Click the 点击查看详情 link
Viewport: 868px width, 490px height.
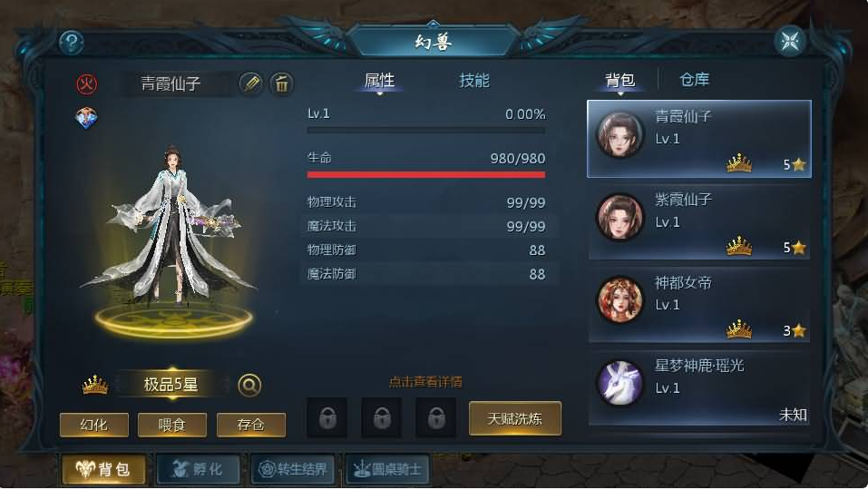point(425,381)
